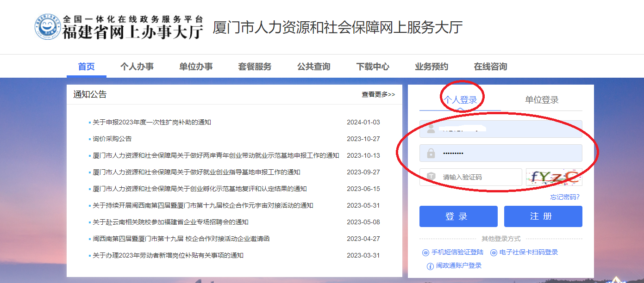Switch to 单位登录 tab

[x=542, y=100]
